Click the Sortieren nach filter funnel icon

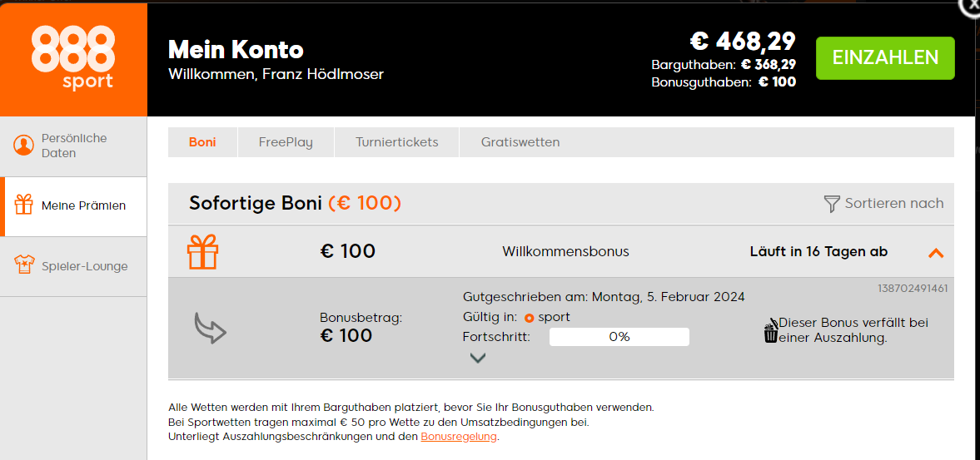click(831, 204)
